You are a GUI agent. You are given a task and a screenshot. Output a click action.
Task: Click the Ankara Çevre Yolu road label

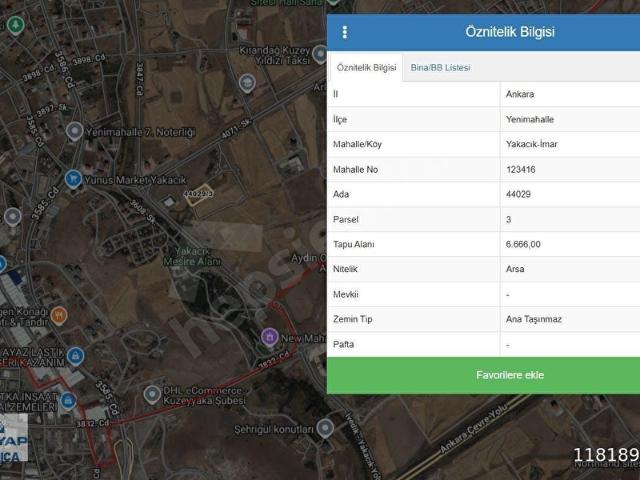475,428
